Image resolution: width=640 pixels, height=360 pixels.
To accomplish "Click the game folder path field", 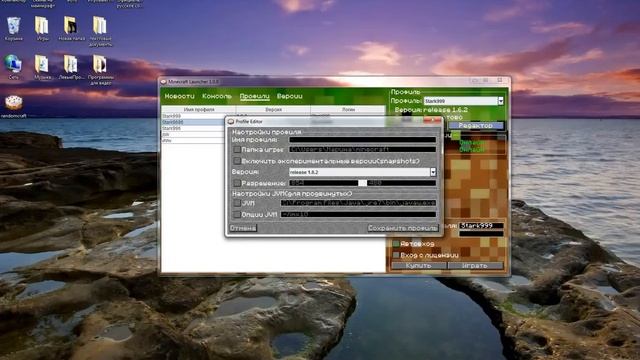I will point(362,149).
